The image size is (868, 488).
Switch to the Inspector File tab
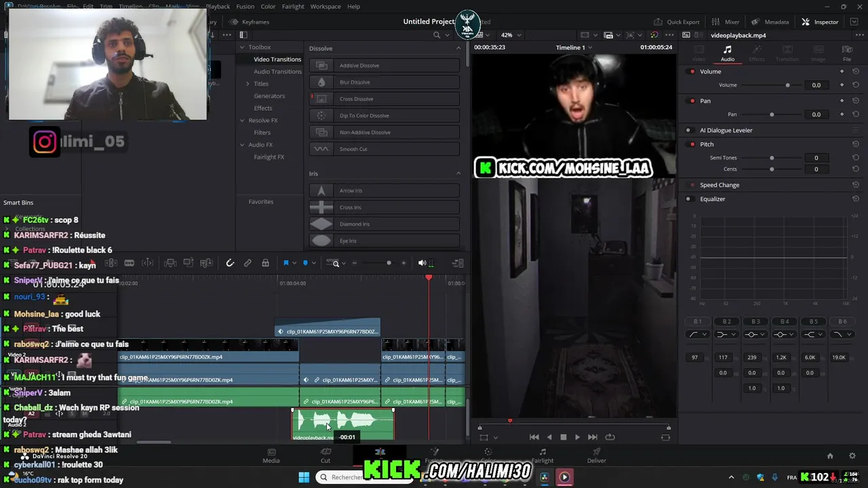[847, 54]
